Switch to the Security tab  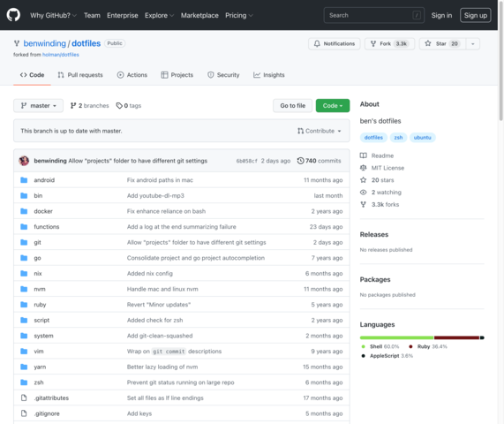coord(223,75)
